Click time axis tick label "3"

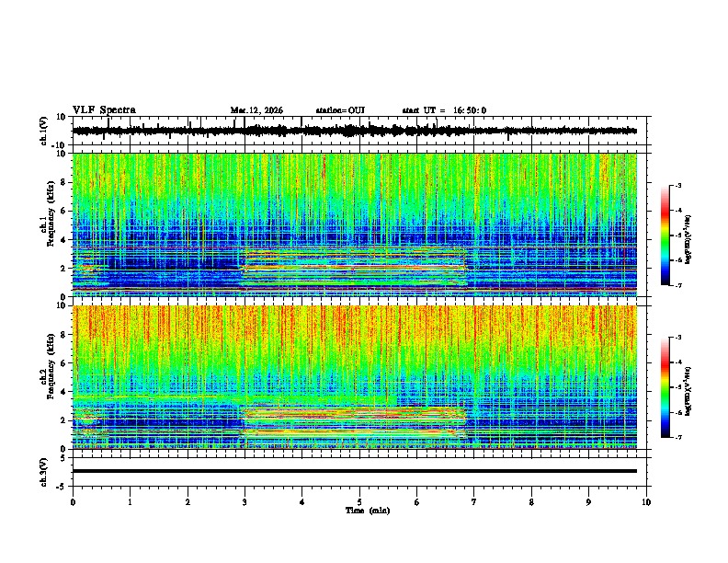[245, 502]
